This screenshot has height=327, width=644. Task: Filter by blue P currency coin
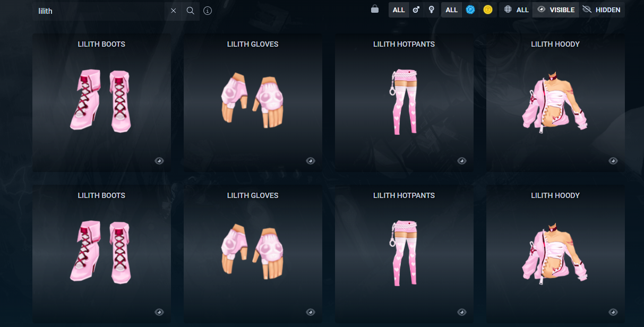470,10
